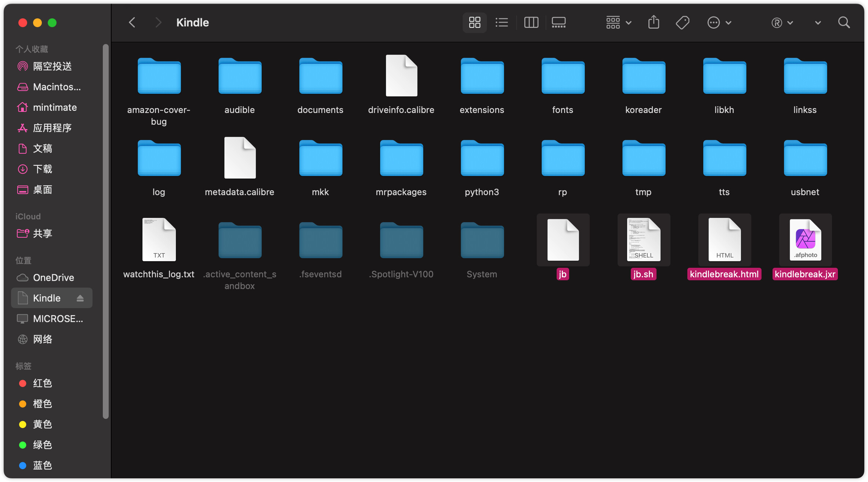The width and height of the screenshot is (868, 482).
Task: Click the Tags toolbar icon
Action: [682, 23]
